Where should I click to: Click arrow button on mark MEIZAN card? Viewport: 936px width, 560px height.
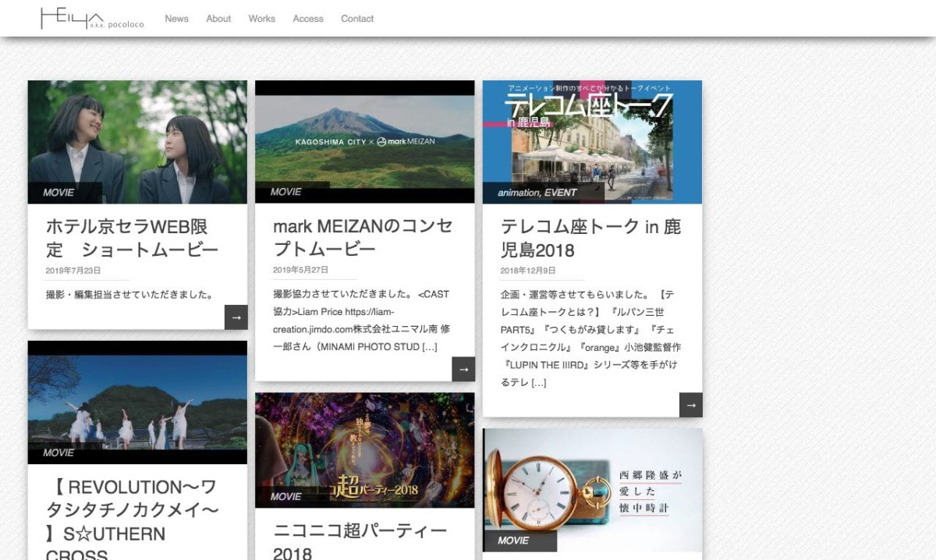pyautogui.click(x=463, y=369)
